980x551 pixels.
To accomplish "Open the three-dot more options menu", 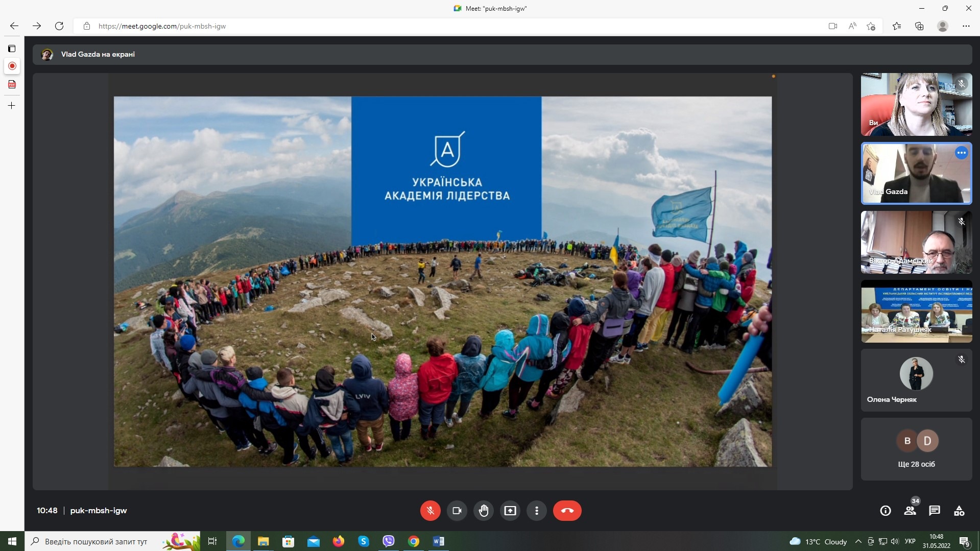I will 536,511.
